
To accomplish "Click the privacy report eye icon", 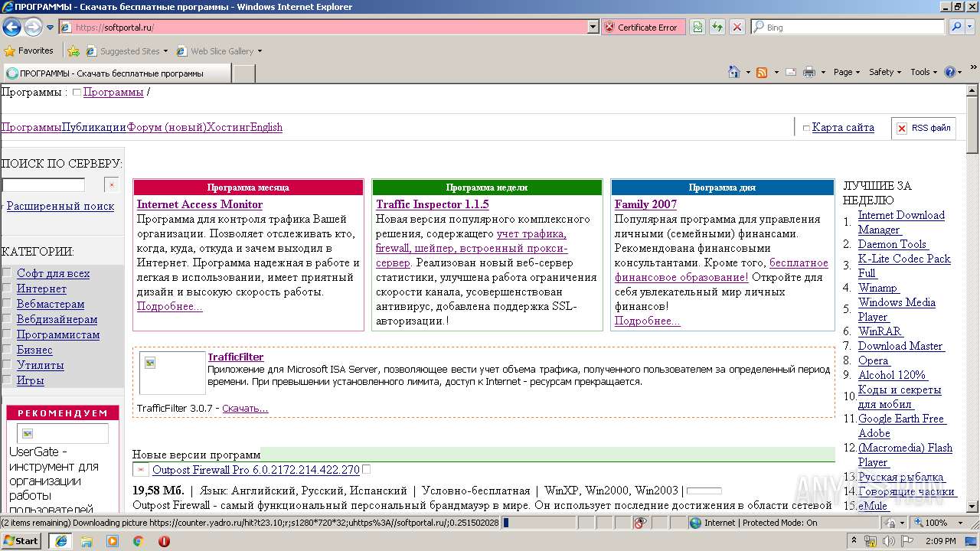I will tap(641, 523).
